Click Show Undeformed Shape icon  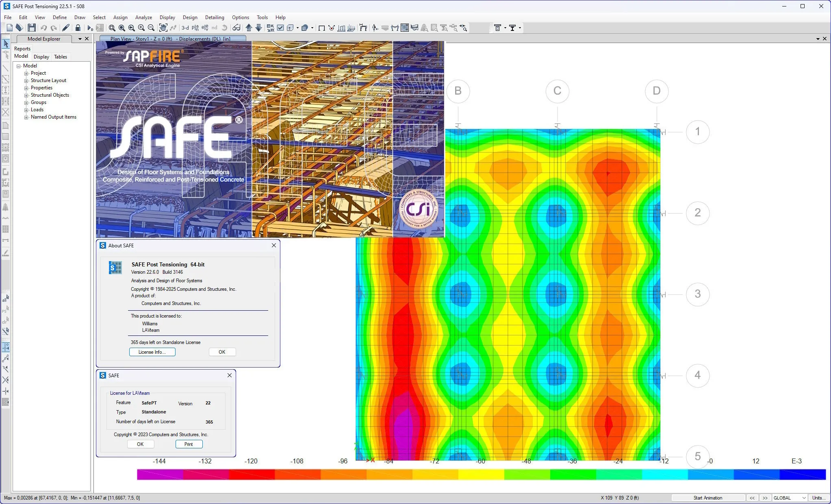tap(321, 28)
